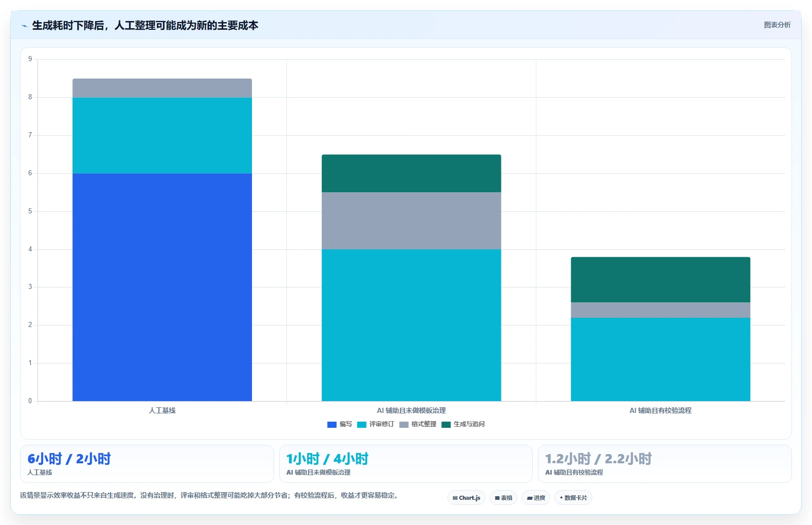Click the cyan segment of AI 辅助且有校验流程 bar
The width and height of the screenshot is (812, 525).
coord(660,359)
